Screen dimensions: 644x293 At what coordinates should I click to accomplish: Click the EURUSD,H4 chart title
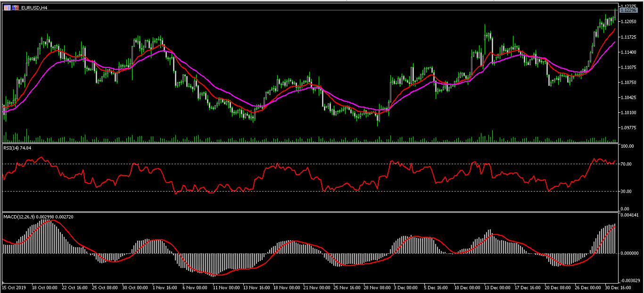34,8
